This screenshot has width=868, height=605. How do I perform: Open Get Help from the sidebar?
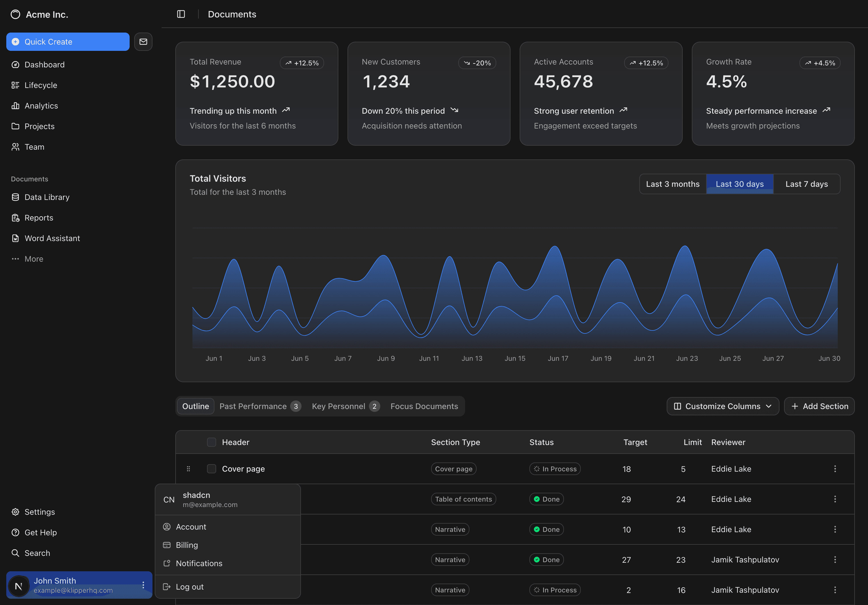[41, 532]
